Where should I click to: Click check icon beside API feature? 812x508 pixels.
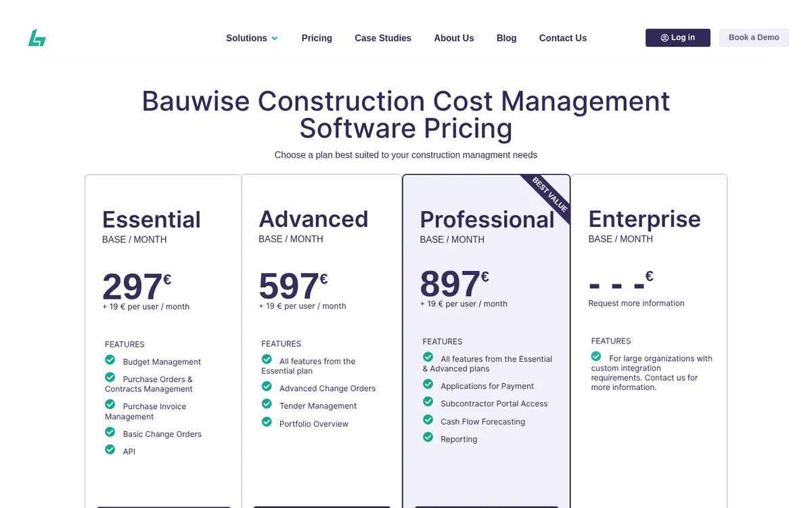pyautogui.click(x=110, y=449)
